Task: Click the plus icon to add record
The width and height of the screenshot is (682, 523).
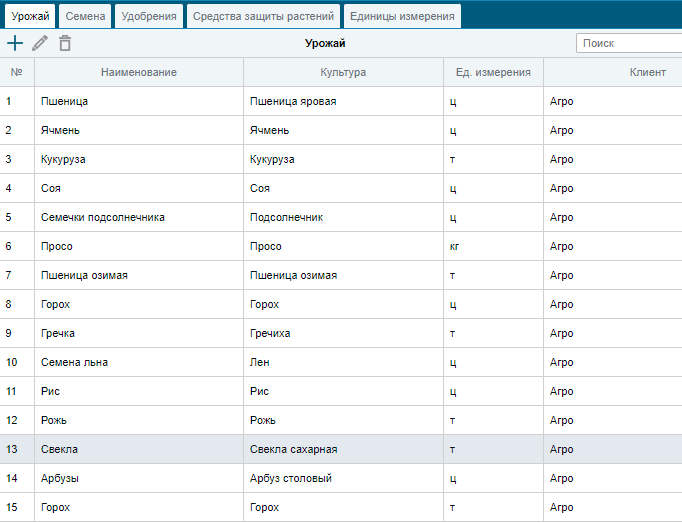Action: 15,43
